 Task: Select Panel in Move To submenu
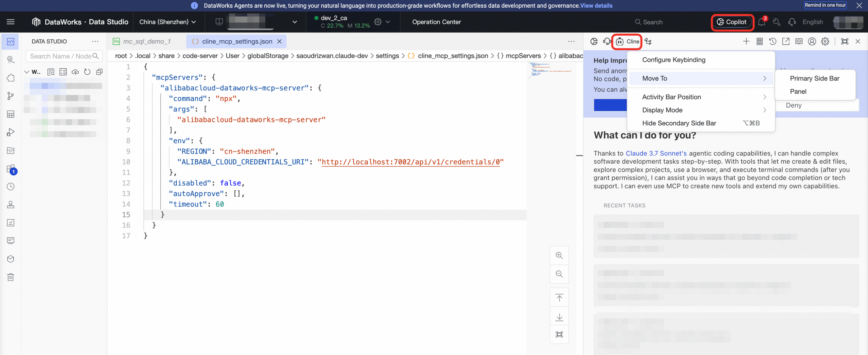(798, 91)
